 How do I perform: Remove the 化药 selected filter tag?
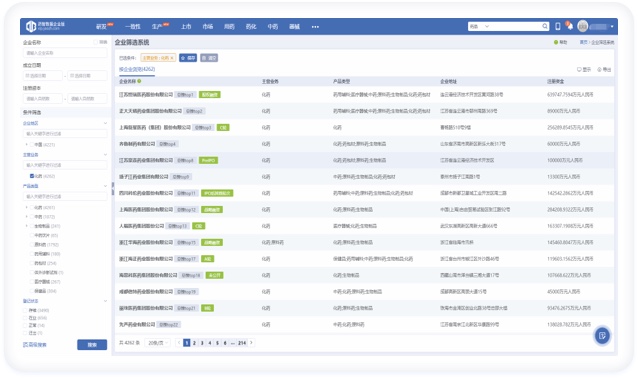[x=172, y=58]
